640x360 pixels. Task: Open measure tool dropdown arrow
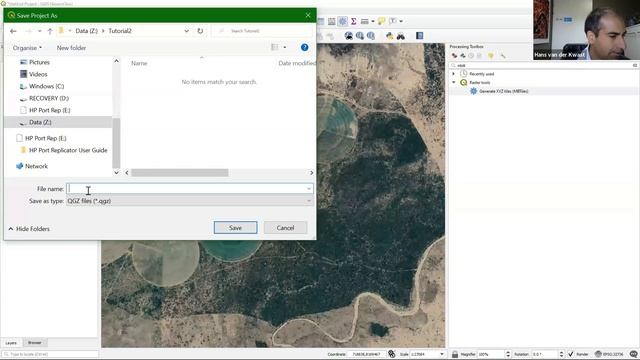click(373, 21)
